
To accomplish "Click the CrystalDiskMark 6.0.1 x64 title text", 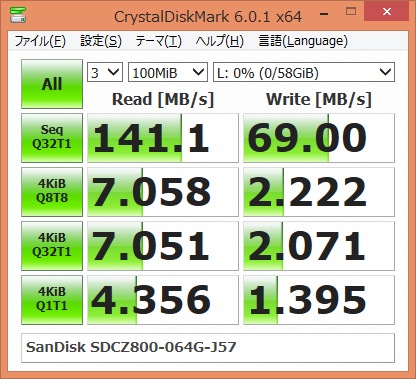I will pos(208,17).
